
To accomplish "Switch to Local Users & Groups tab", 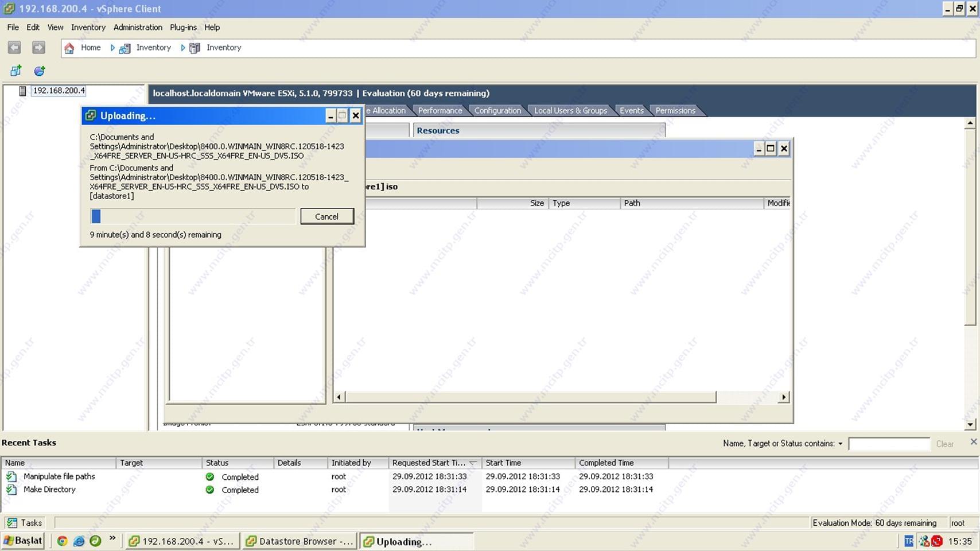I will pyautogui.click(x=570, y=110).
